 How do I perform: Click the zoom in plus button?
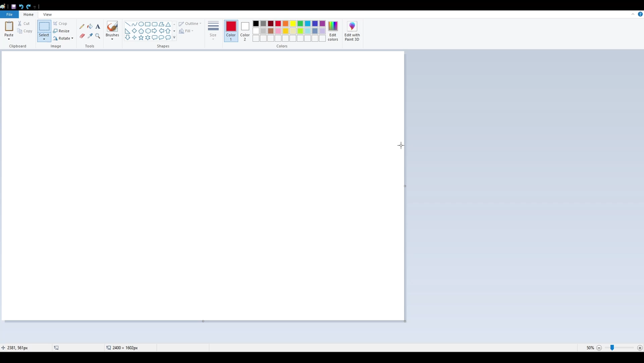pyautogui.click(x=640, y=347)
